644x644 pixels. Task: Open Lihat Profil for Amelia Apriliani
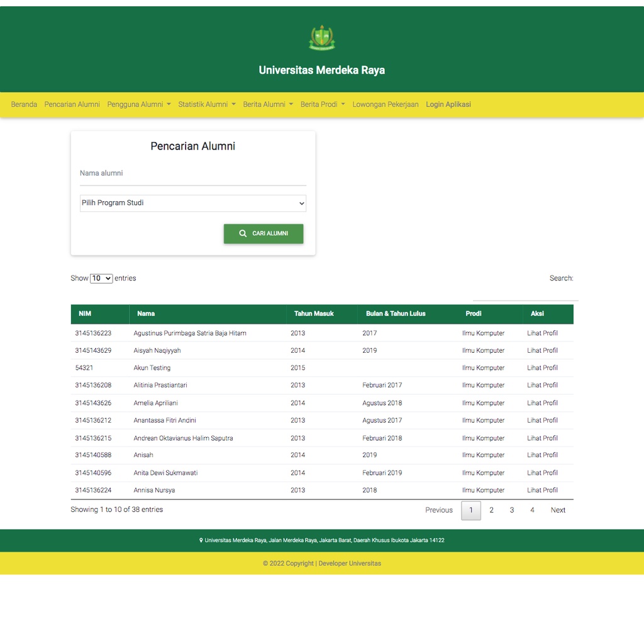pos(542,403)
